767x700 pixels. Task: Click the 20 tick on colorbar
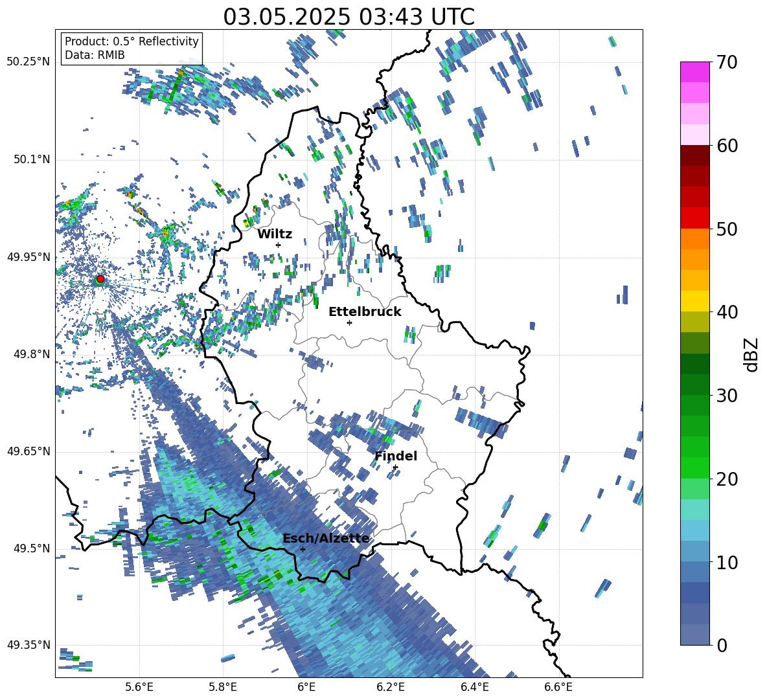pos(727,479)
